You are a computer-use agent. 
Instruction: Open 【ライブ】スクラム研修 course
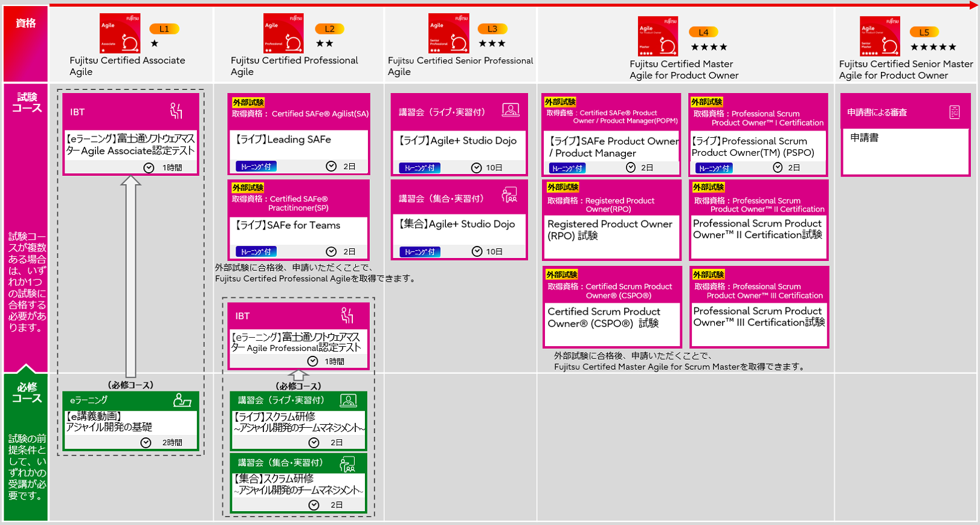click(298, 422)
